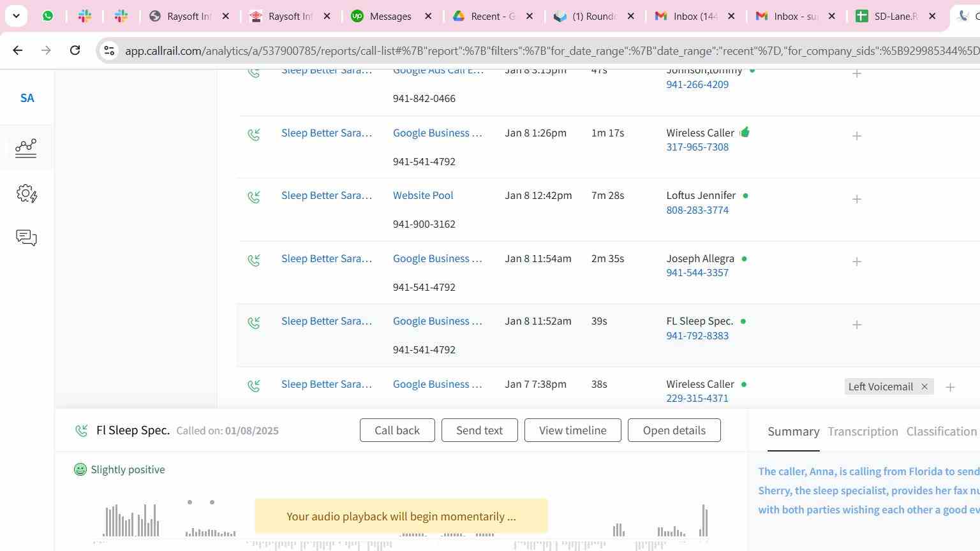Click tracking number 941-900-3162
The height and width of the screenshot is (551, 980).
tap(424, 224)
